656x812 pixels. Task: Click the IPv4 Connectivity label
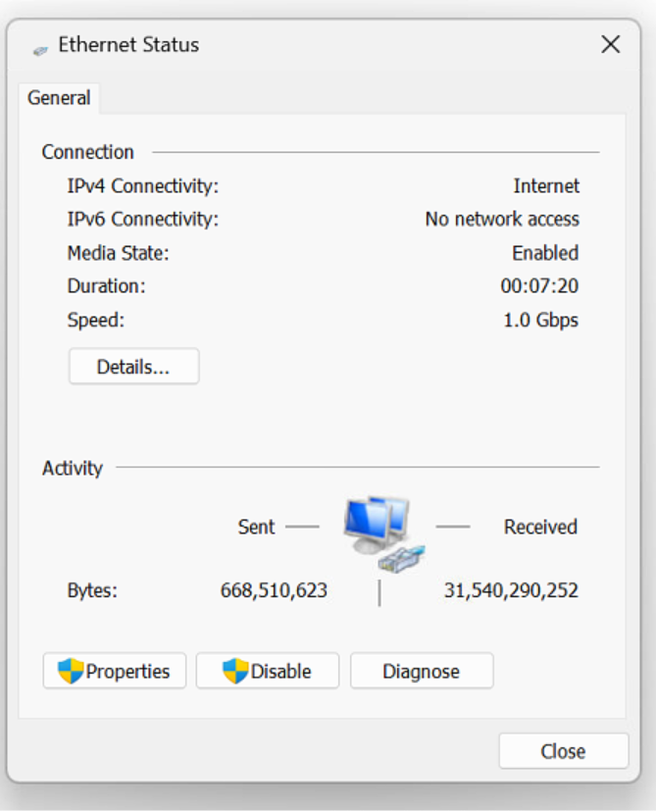click(143, 186)
